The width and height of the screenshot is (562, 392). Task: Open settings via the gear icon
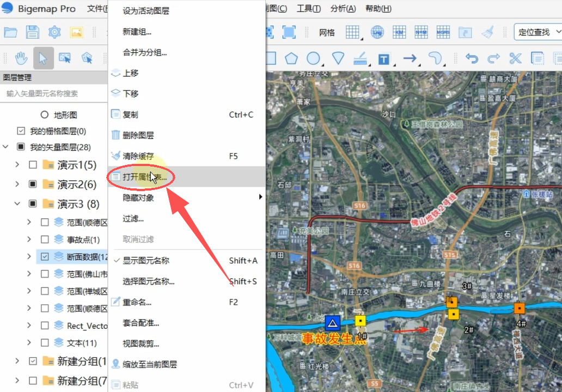click(54, 32)
